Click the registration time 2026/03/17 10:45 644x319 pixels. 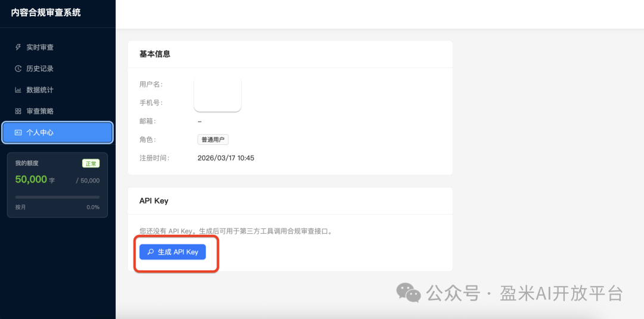[226, 158]
